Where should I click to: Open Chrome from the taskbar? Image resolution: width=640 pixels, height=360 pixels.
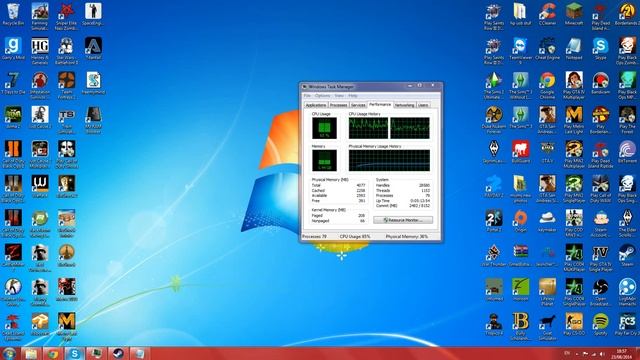(x=53, y=353)
